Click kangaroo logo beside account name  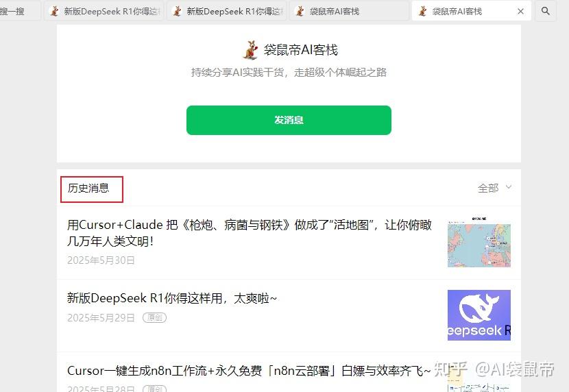[x=250, y=49]
